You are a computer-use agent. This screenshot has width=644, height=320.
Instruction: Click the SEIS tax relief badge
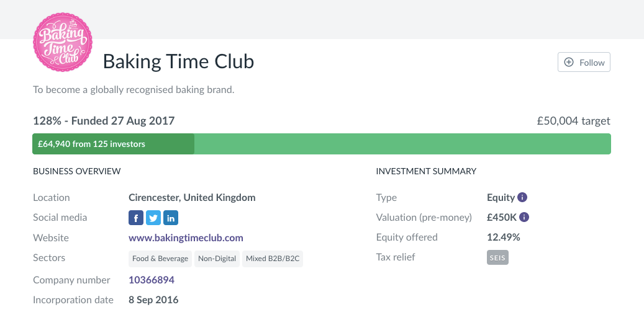tap(497, 257)
